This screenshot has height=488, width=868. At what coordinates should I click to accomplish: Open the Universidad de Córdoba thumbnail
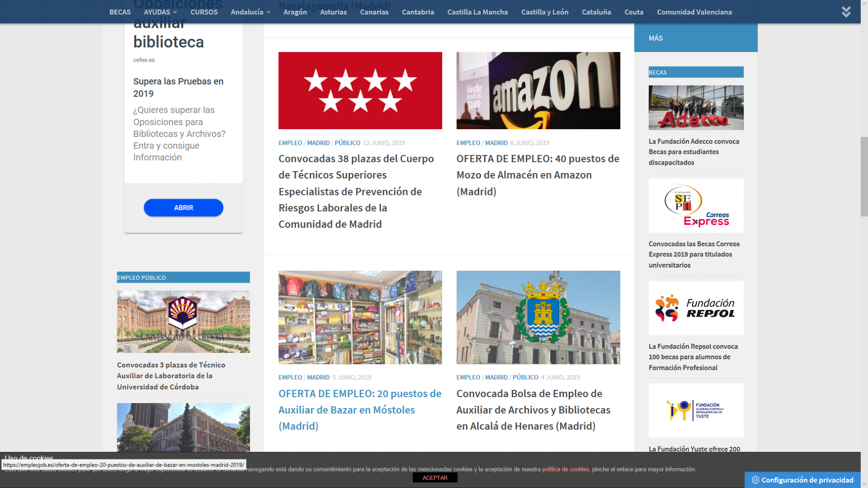click(x=183, y=321)
